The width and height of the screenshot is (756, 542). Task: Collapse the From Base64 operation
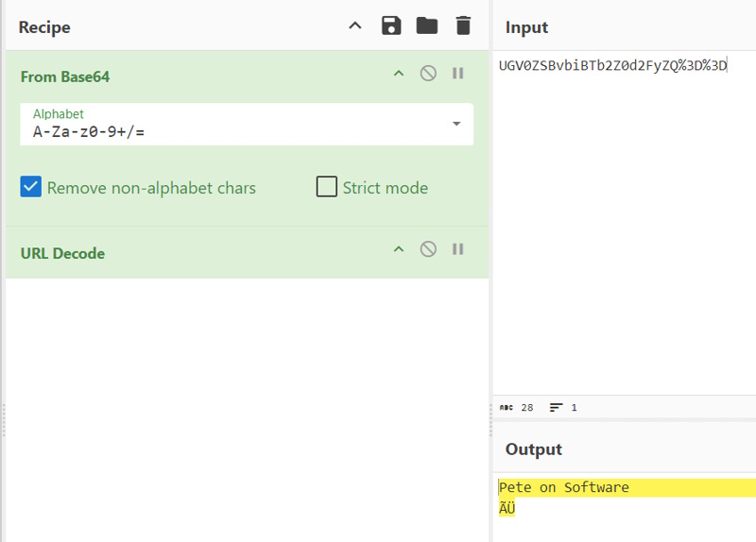399,74
